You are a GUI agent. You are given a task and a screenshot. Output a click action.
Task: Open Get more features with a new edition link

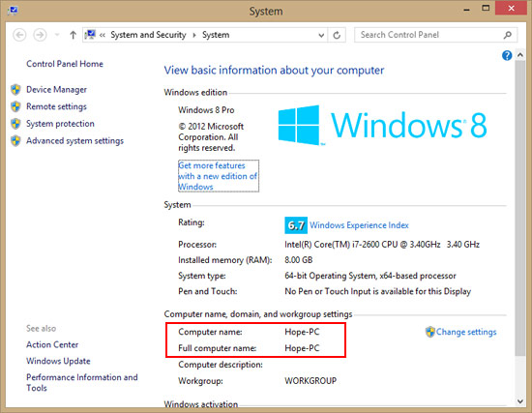[x=218, y=176]
